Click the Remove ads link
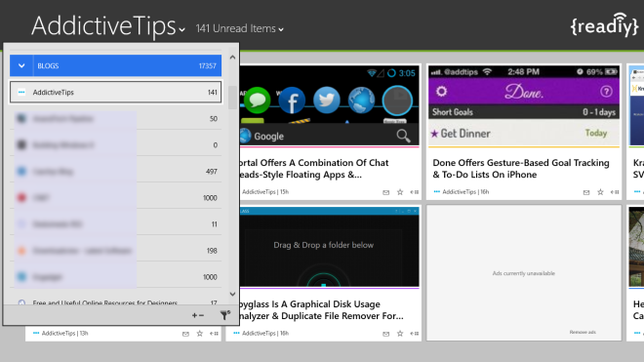Screen dimensions: 644x362 (583, 332)
